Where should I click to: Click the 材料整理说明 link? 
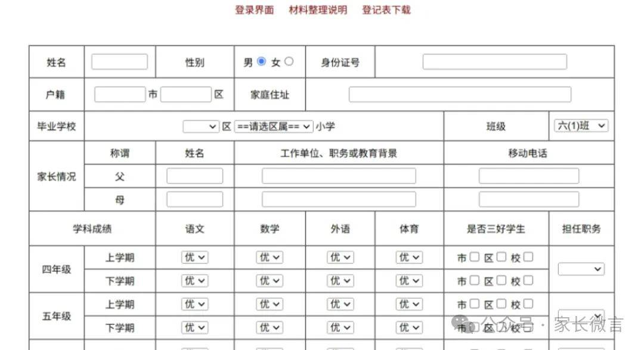click(x=318, y=10)
